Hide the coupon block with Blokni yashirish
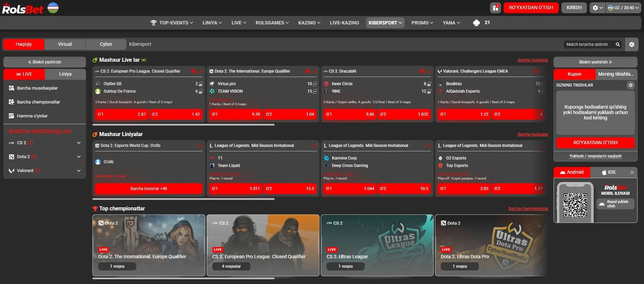The height and width of the screenshot is (284, 644). point(595,62)
